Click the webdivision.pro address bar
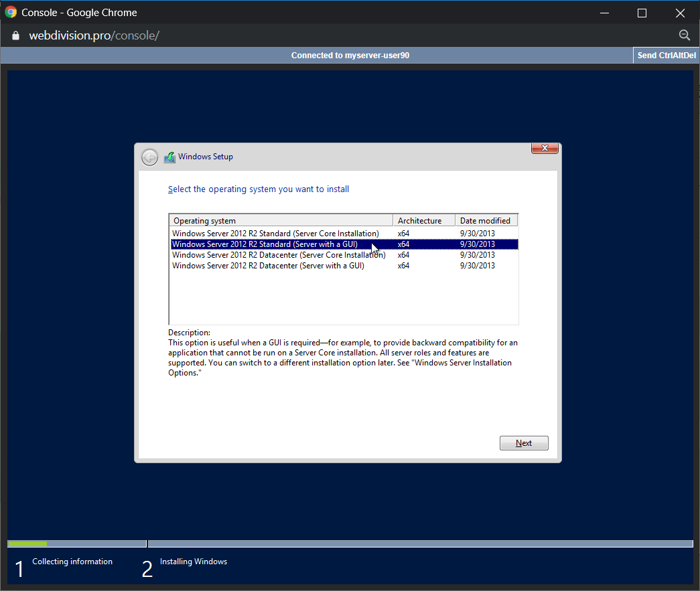 click(x=94, y=35)
